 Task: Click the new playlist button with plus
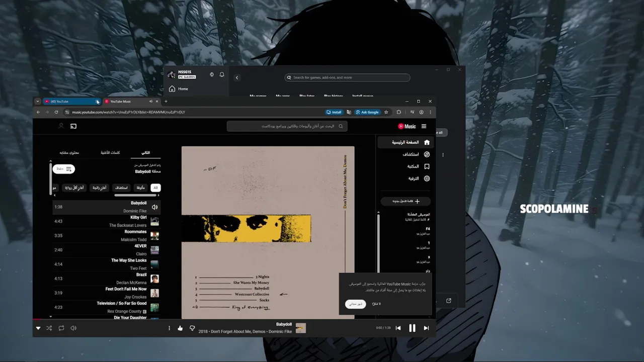tap(406, 201)
